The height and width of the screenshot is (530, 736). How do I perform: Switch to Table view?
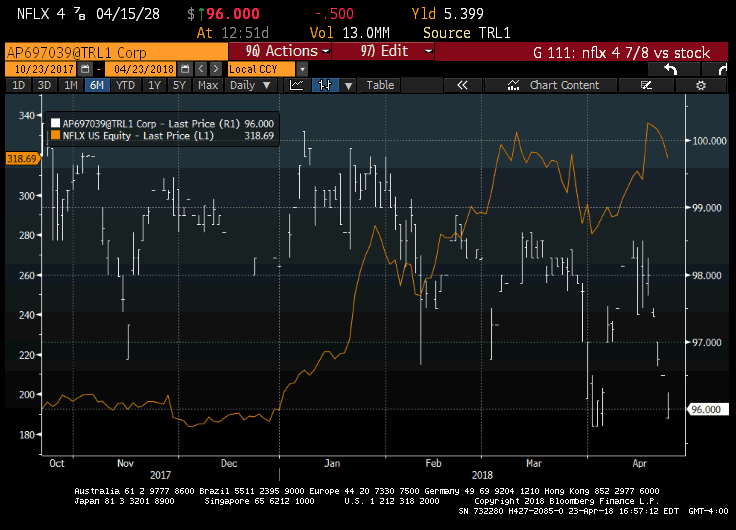pos(380,85)
